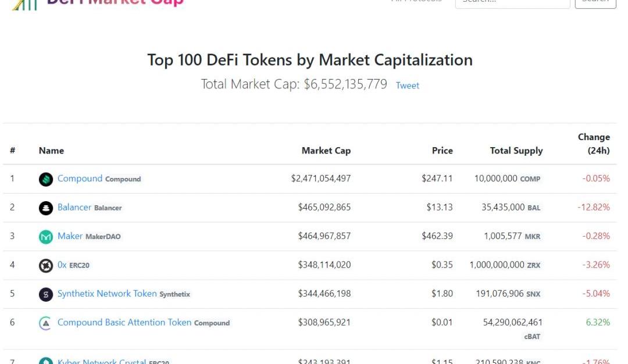Screen dimensions: 628x364
Task: Click the Price column header
Action: 442,151
